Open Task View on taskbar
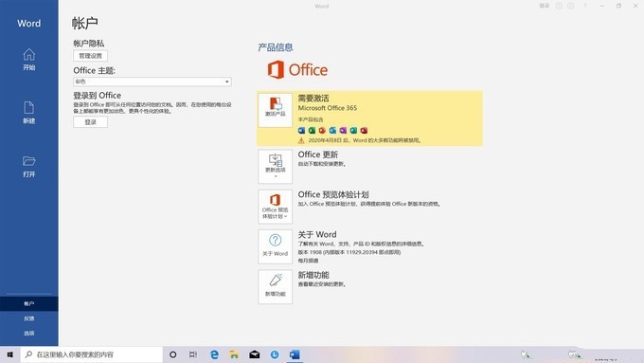 click(193, 354)
